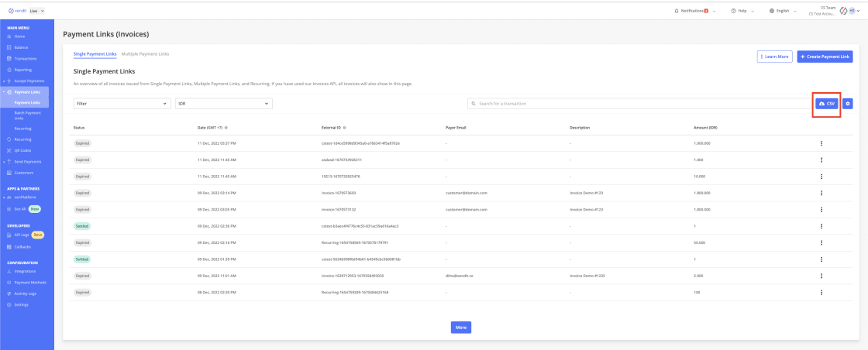This screenshot has height=350, width=868.
Task: Click the Create Payment Link button
Action: pos(825,57)
